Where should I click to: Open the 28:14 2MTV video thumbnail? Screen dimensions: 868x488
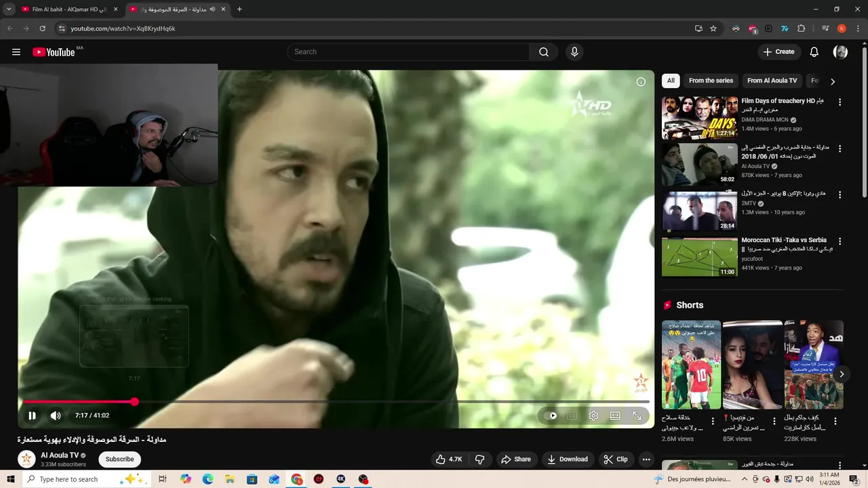700,211
